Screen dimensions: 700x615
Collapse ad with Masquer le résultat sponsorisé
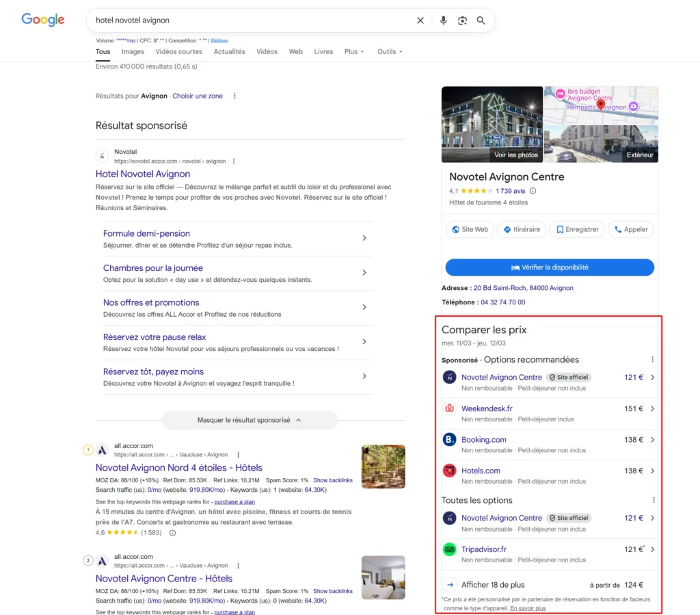point(250,420)
